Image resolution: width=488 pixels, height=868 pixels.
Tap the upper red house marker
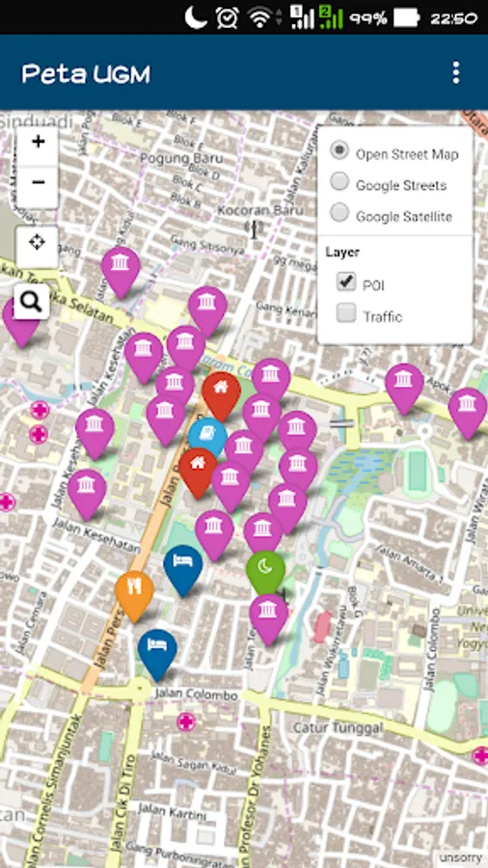pos(221,394)
